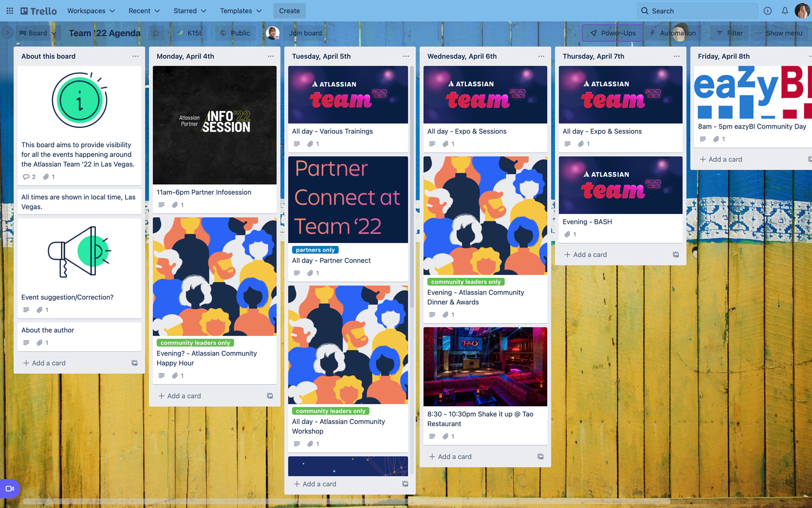The height and width of the screenshot is (508, 812).
Task: Click the video recording icon at bottom left
Action: [x=10, y=489]
